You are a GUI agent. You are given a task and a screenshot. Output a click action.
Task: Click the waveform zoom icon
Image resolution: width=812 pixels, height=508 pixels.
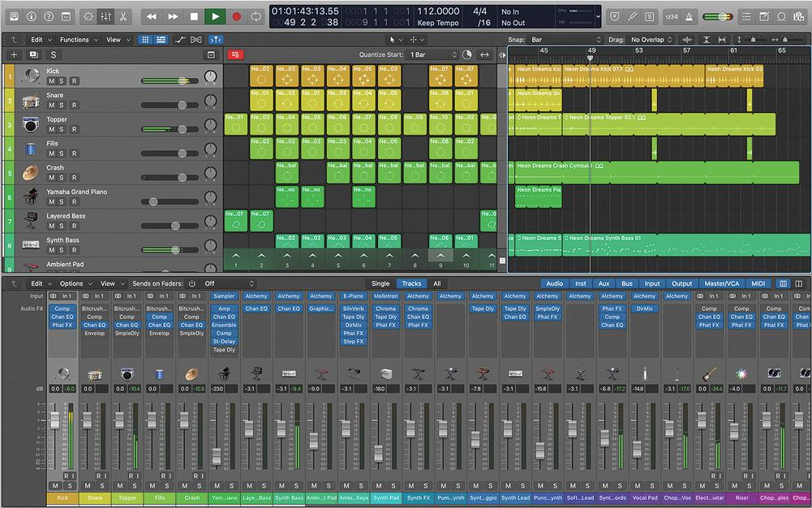coord(687,39)
